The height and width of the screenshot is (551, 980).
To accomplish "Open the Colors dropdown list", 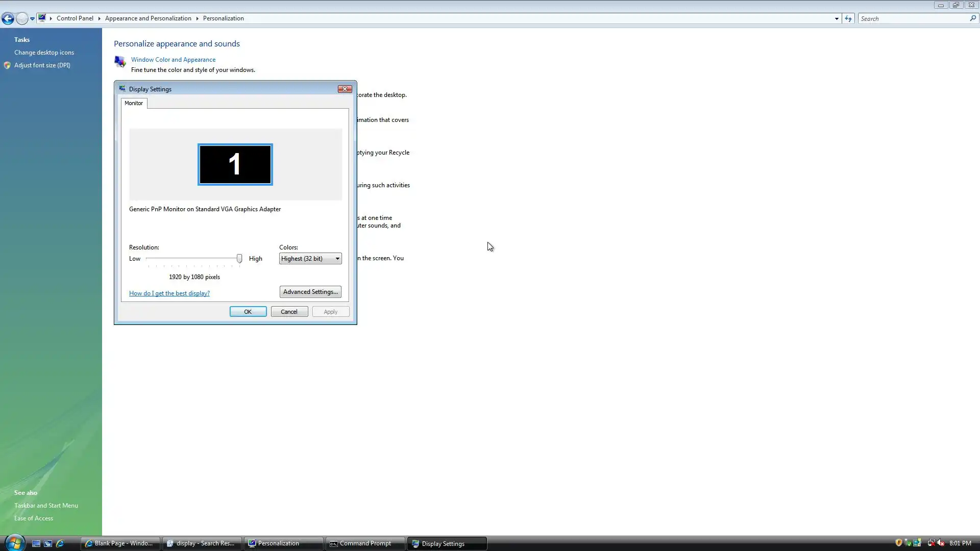I will coord(310,259).
